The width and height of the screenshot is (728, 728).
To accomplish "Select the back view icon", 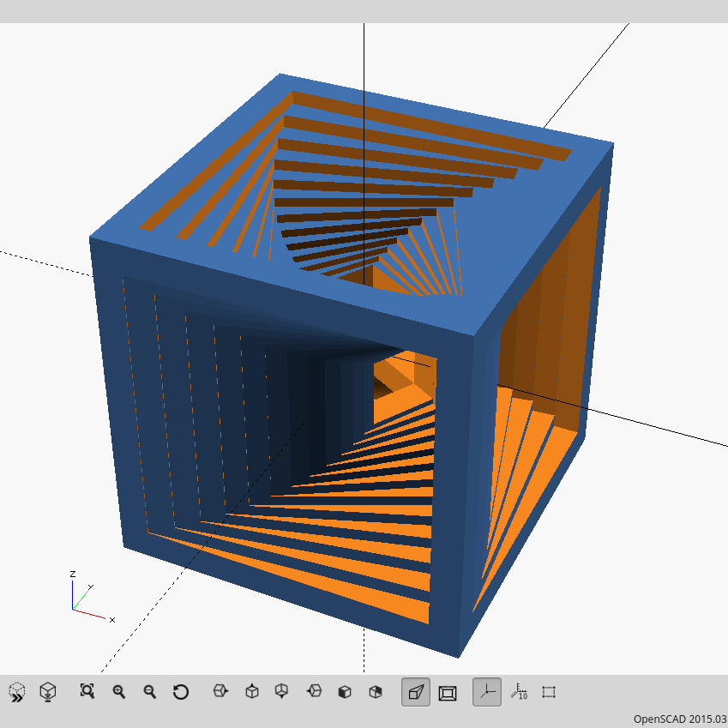I will (376, 692).
